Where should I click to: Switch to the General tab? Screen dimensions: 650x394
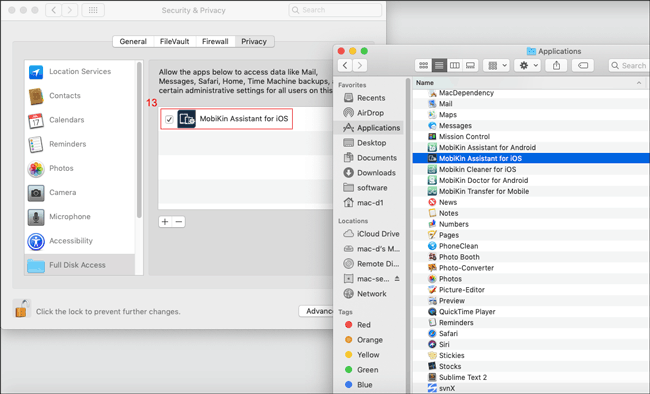tap(133, 41)
